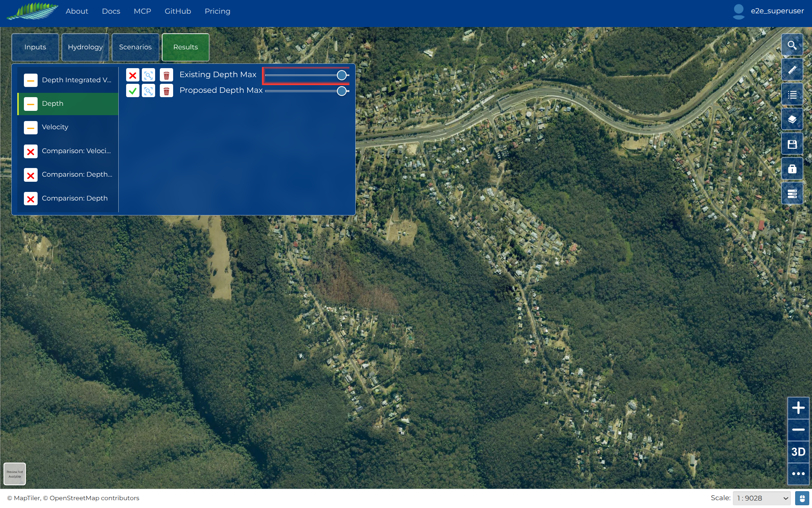Toggle Comparison: Depth visibility box
The height and width of the screenshot is (508, 812).
[31, 199]
